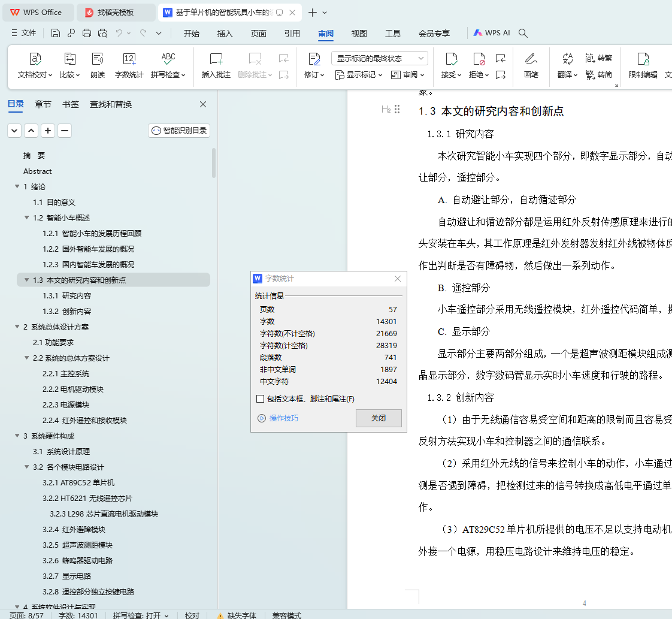Click the 校对 status bar item
Screen dimensions: 672x619
(x=192, y=615)
